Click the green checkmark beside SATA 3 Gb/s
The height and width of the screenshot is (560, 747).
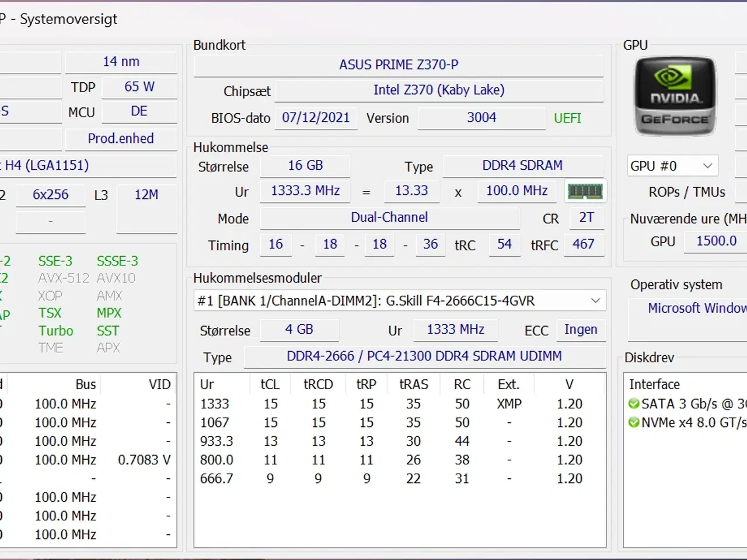click(x=634, y=403)
